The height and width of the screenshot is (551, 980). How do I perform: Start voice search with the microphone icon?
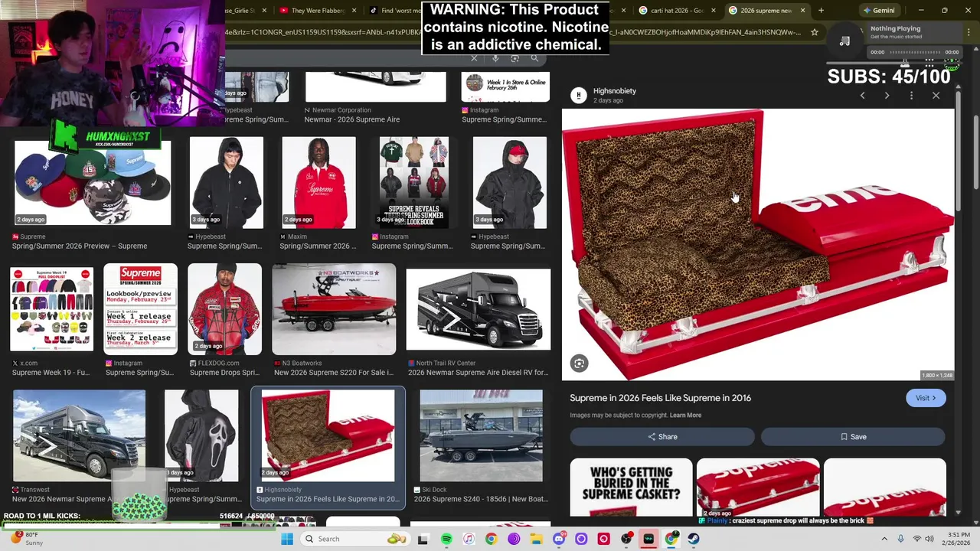(x=495, y=58)
